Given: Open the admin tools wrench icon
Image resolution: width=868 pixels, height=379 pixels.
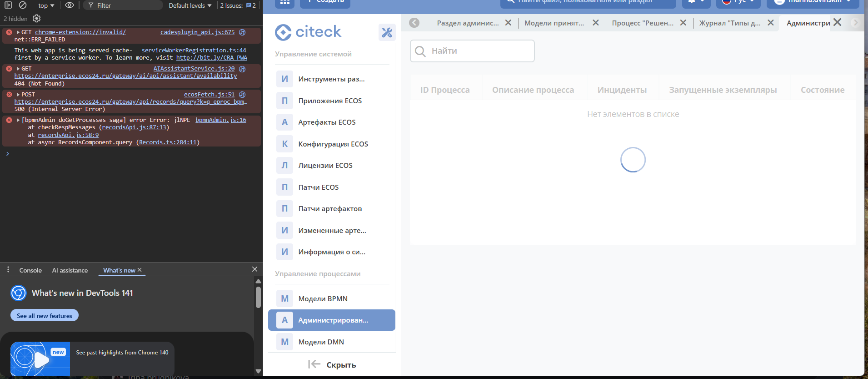Looking at the screenshot, I should [387, 32].
